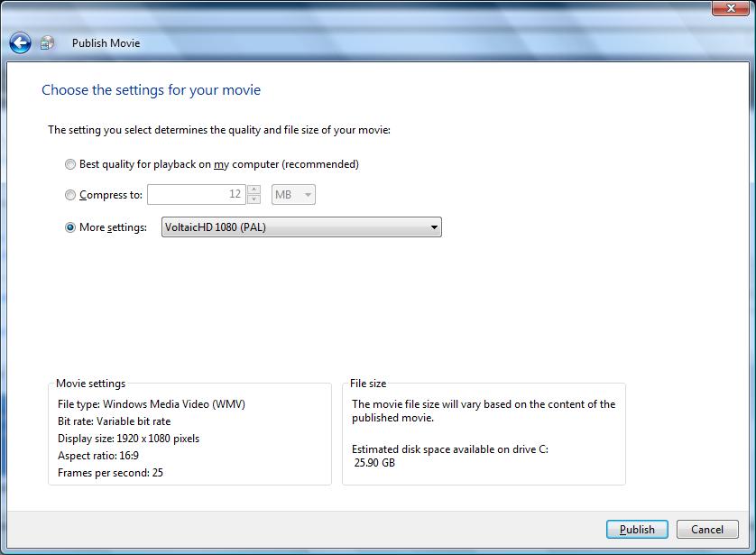
Task: Open the MB unit dropdown
Action: [x=293, y=194]
